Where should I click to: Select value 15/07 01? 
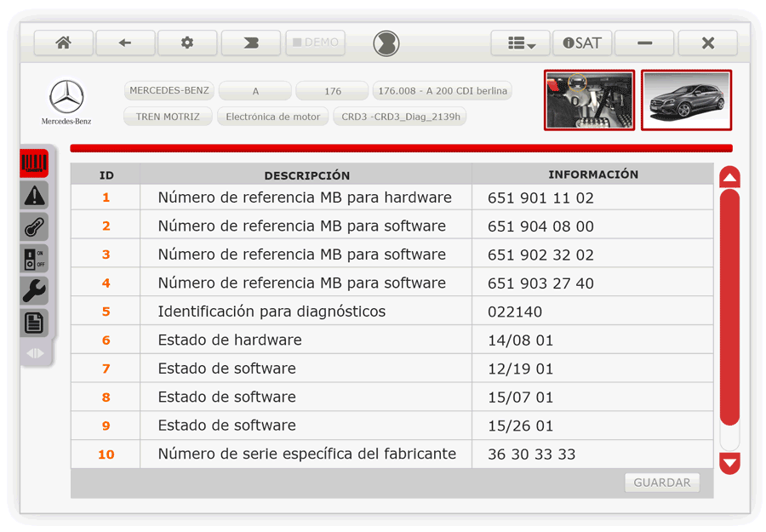[x=520, y=398]
